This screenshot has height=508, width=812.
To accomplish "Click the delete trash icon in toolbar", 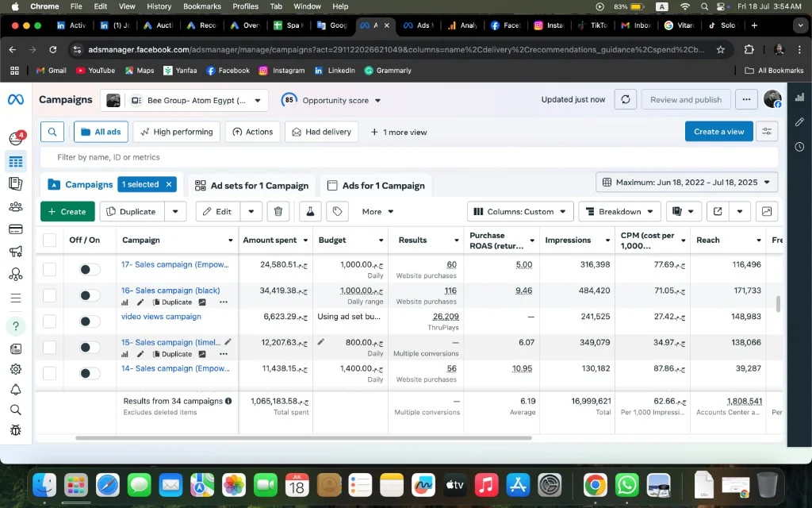I will 278,211.
